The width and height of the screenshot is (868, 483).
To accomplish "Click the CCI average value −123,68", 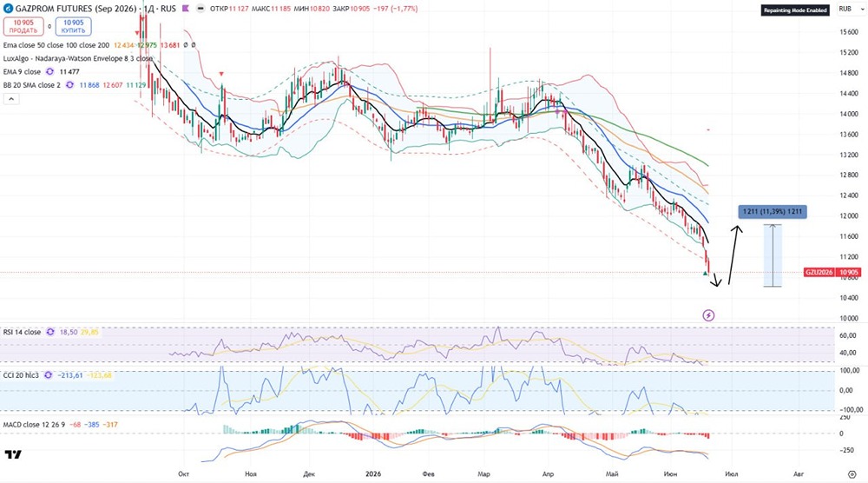I will tap(99, 375).
